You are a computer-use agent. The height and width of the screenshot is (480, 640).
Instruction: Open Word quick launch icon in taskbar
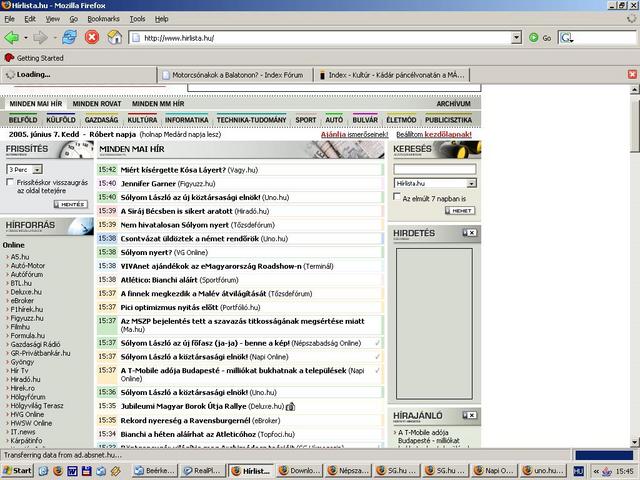click(72, 471)
